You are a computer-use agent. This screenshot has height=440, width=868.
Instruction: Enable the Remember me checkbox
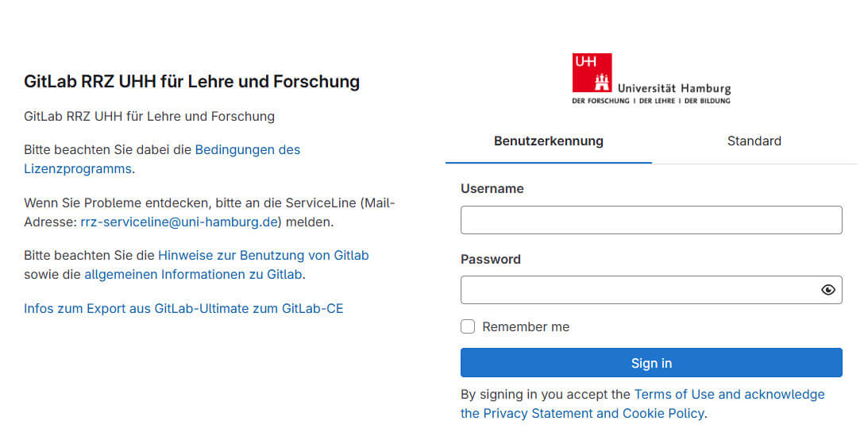[x=468, y=326]
